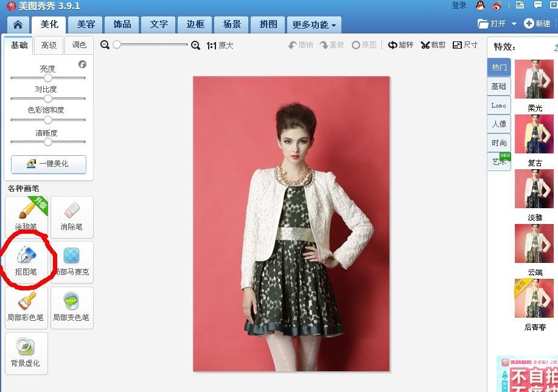The width and height of the screenshot is (558, 392).
Task: Click the 新建 new button
Action: (537, 24)
